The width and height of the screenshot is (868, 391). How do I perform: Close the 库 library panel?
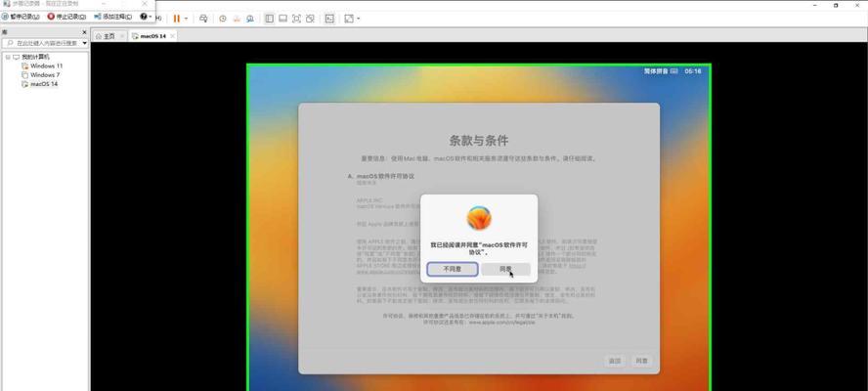click(x=85, y=32)
